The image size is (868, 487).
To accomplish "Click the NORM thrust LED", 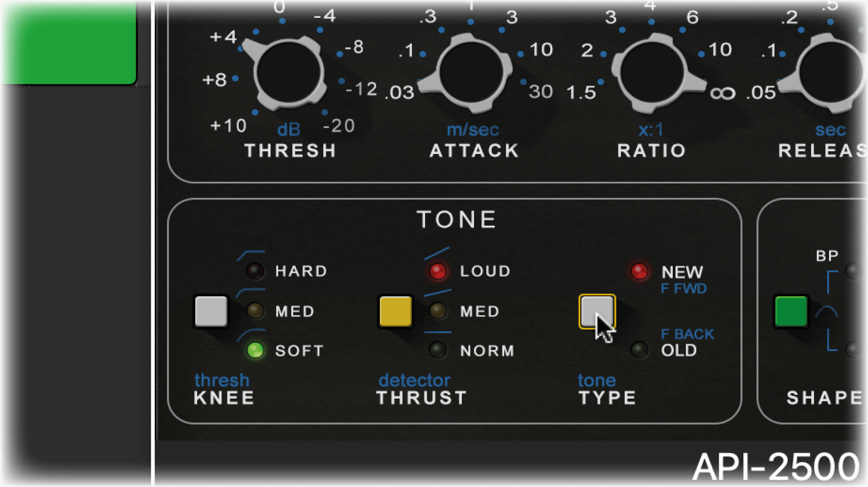I will [x=438, y=350].
